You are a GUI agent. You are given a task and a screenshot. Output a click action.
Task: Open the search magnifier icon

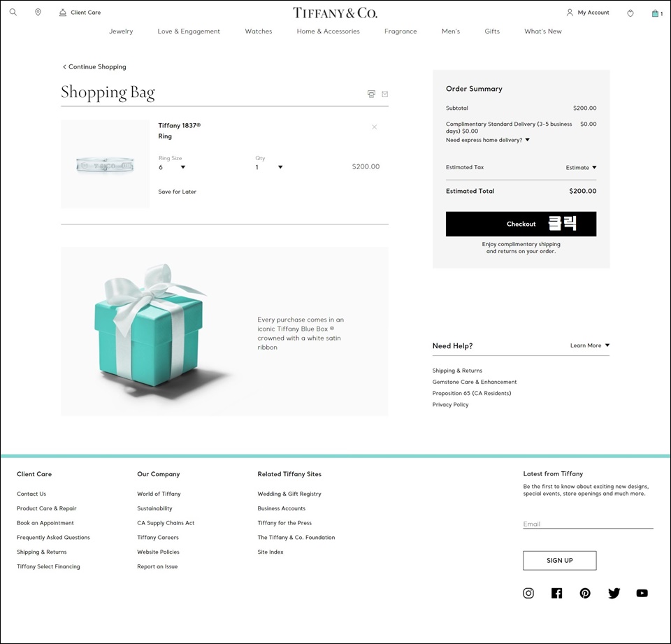click(x=13, y=13)
